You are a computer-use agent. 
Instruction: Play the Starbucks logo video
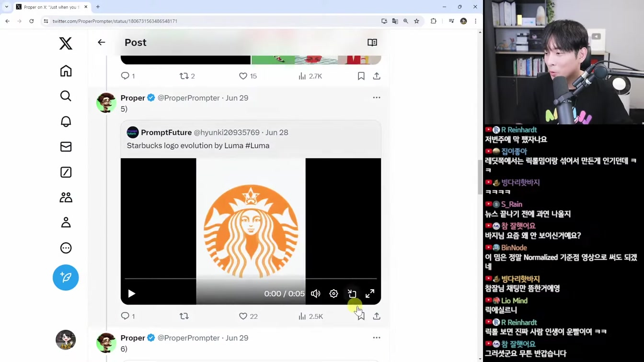132,294
